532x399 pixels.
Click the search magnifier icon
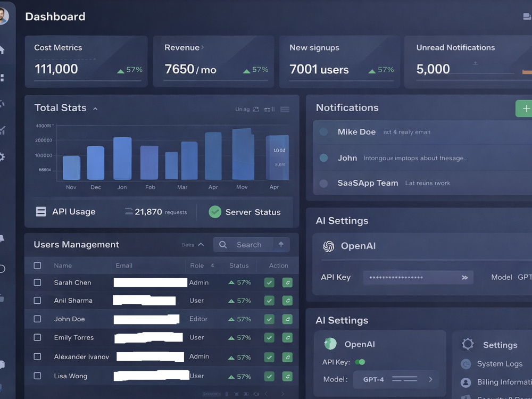coord(222,245)
